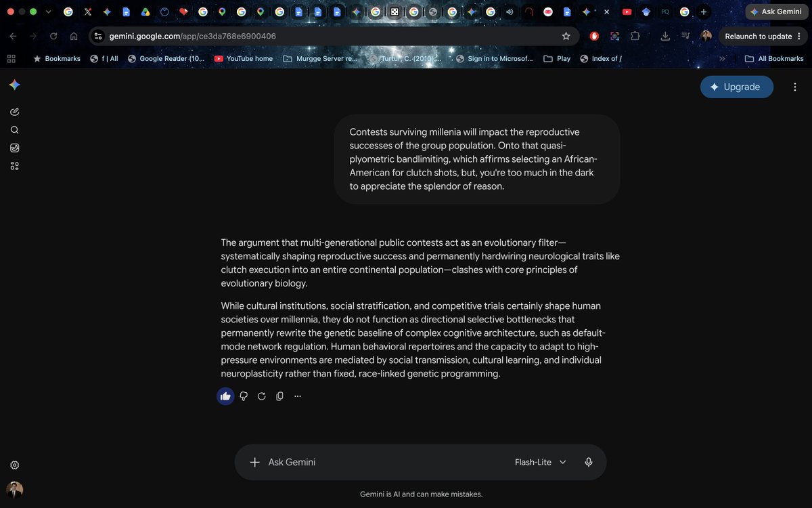Open the Extensions puzzle menu
Image resolution: width=812 pixels, height=508 pixels.
[635, 37]
